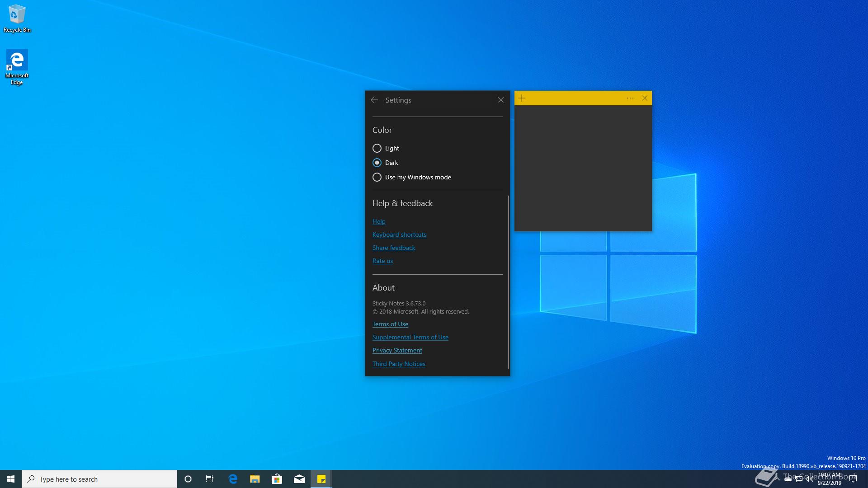
Task: Open the yellow note's three-dot menu
Action: pos(630,98)
